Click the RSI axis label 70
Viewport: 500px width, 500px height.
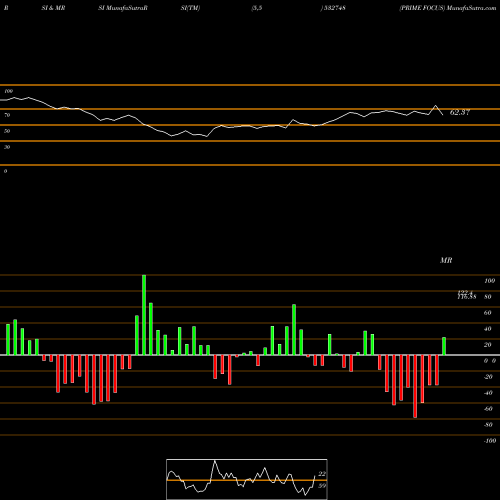7,115
